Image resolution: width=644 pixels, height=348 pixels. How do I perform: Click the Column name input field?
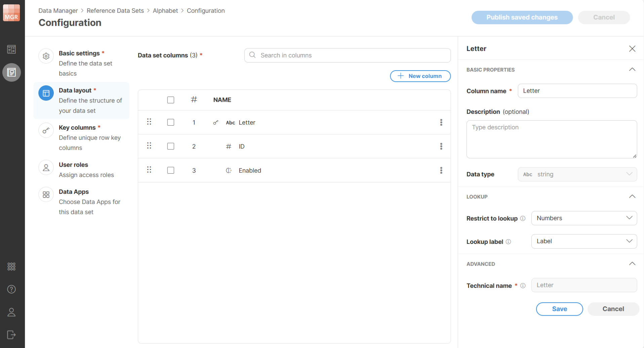tap(577, 91)
